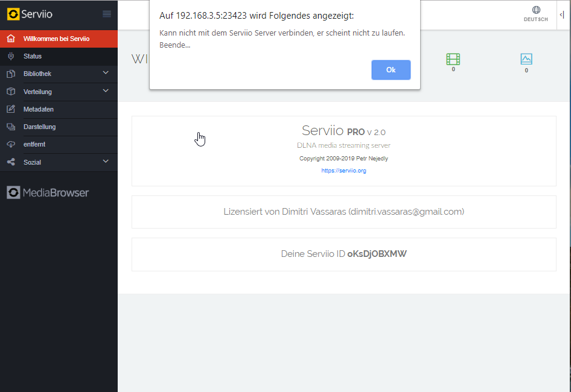Viewport: 571px width, 392px height.
Task: Open the DEUTSCH language selector
Action: 535,14
